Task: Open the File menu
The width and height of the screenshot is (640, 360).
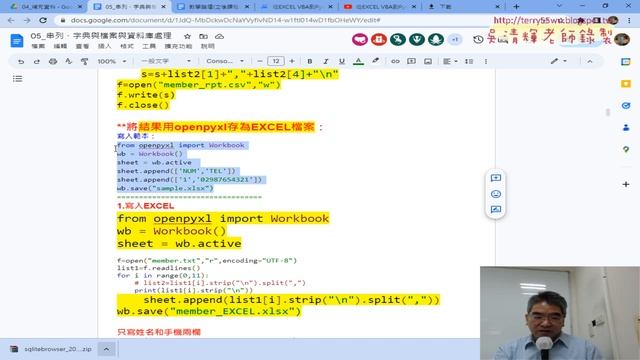Action: pos(38,46)
